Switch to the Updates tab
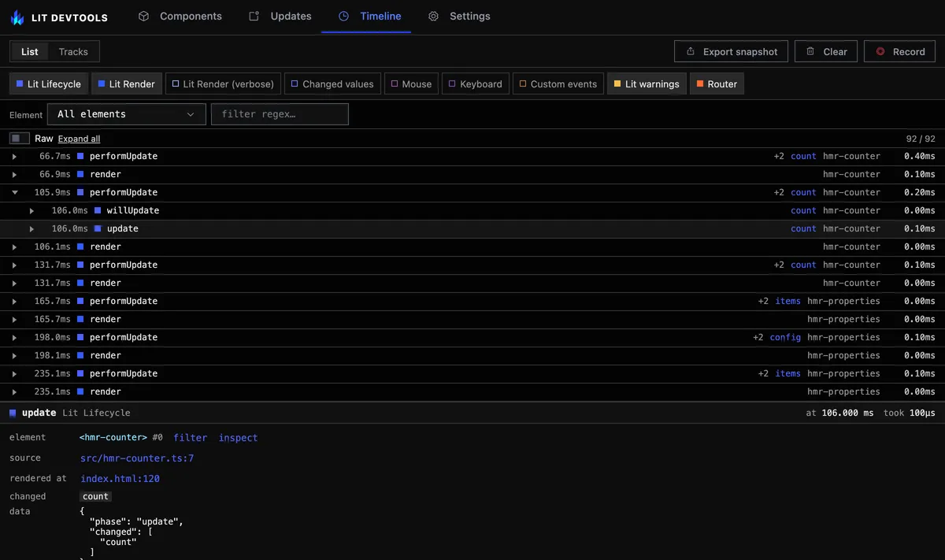This screenshot has width=945, height=560. coord(280,16)
